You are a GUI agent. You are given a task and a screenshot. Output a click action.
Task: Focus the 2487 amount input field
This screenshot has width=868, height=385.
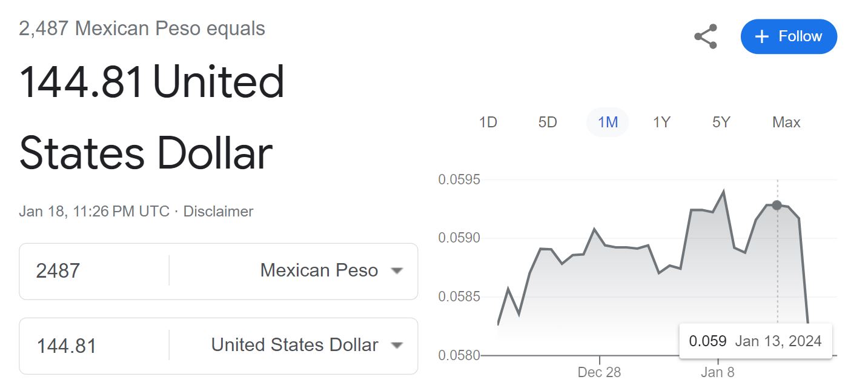click(x=94, y=270)
